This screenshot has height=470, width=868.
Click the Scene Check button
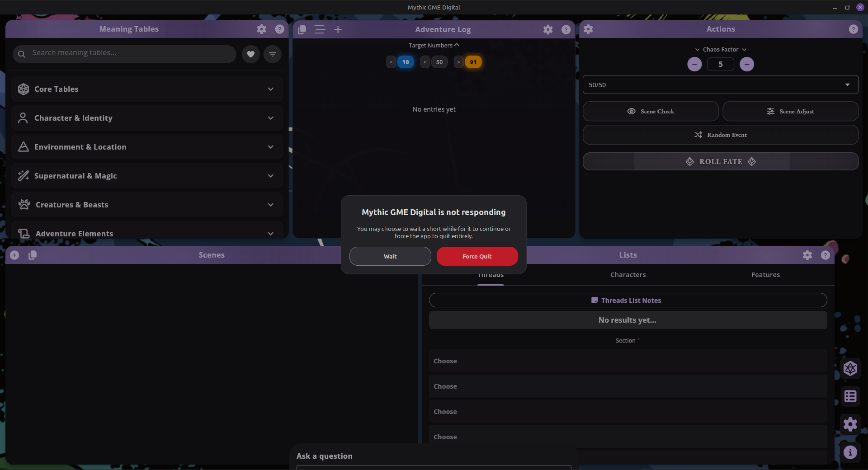(x=651, y=111)
